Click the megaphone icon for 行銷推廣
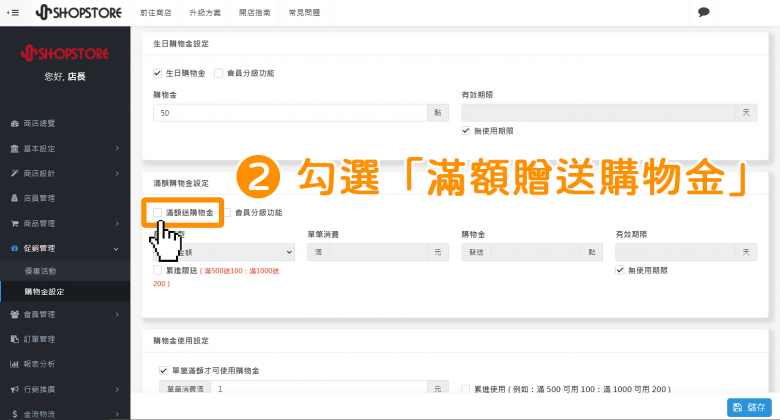 [14, 389]
